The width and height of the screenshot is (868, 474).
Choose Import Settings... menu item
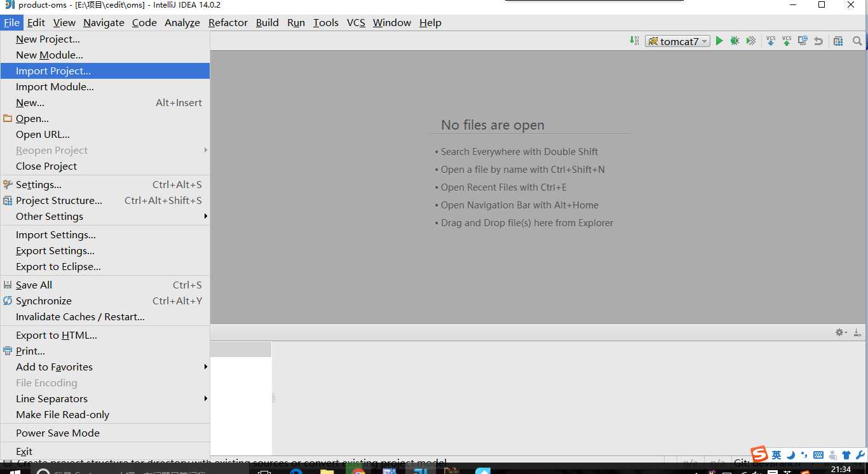click(x=105, y=234)
